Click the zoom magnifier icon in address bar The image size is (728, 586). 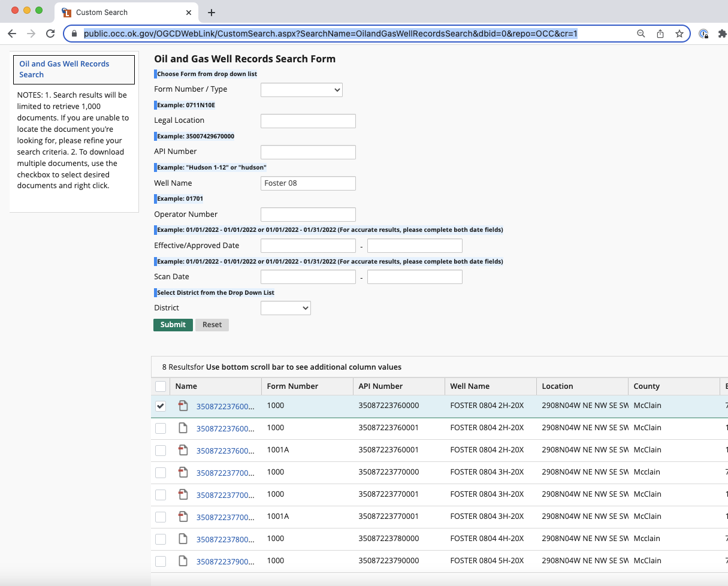coord(641,34)
